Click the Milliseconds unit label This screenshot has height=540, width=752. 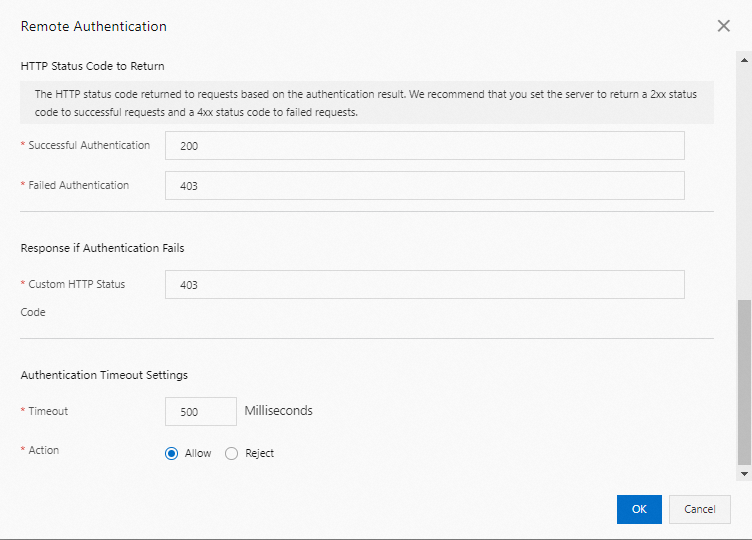[x=278, y=411]
